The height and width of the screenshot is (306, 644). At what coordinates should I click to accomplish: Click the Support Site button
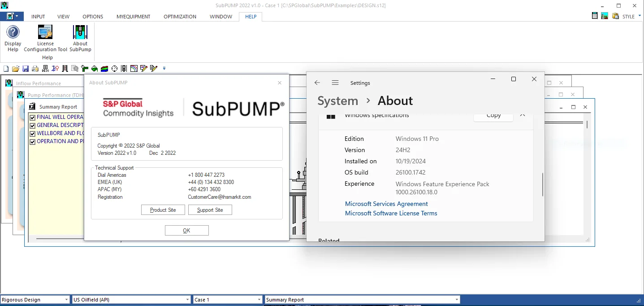pyautogui.click(x=210, y=210)
